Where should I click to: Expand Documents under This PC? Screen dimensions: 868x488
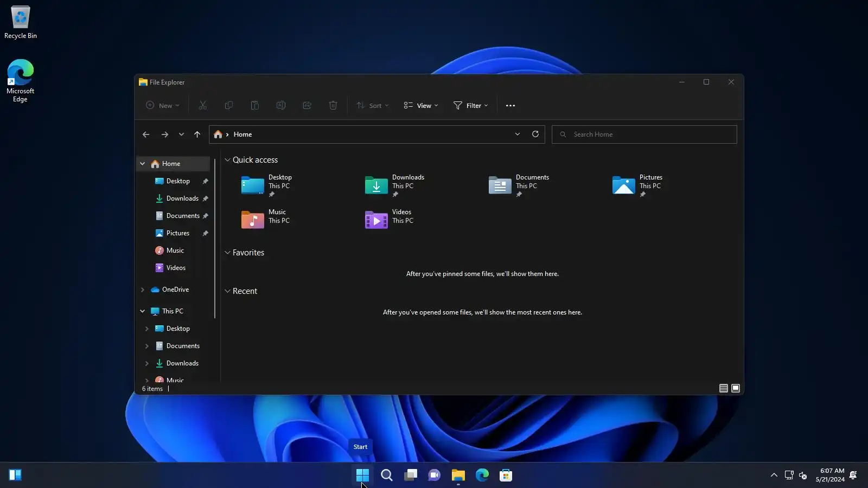tap(147, 346)
